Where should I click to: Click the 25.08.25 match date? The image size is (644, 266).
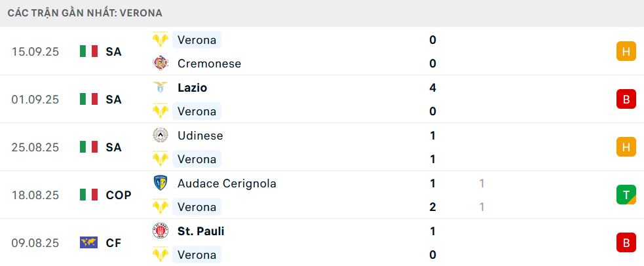(x=35, y=147)
